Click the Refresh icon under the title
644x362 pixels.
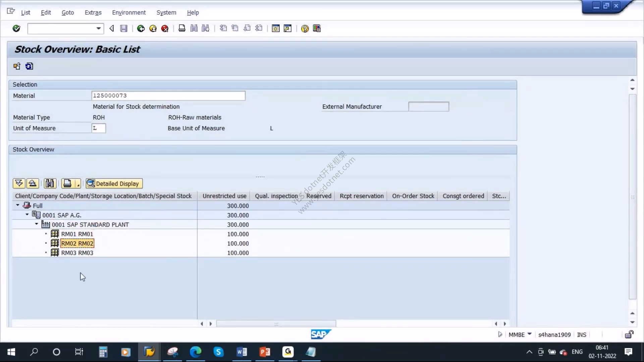pos(29,66)
